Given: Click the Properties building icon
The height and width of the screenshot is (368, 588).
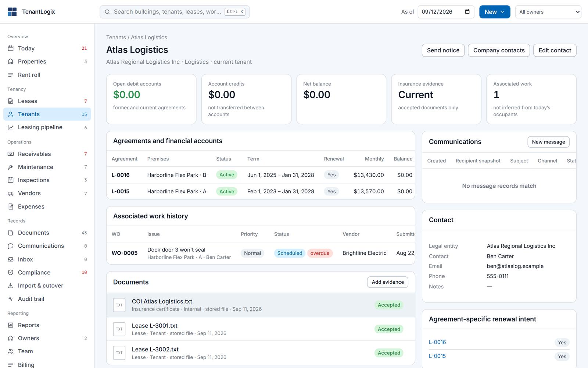Looking at the screenshot, I should [x=11, y=61].
